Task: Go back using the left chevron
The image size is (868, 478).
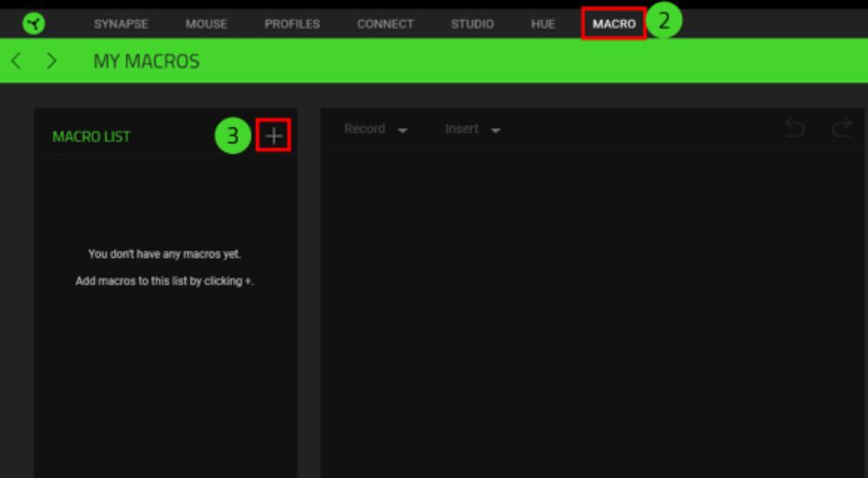Action: (x=16, y=61)
